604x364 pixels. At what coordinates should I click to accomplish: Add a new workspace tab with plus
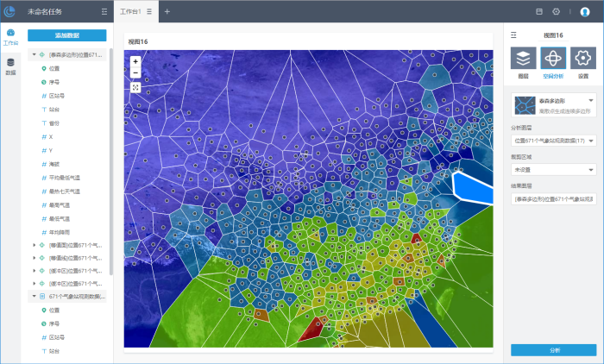click(x=167, y=12)
